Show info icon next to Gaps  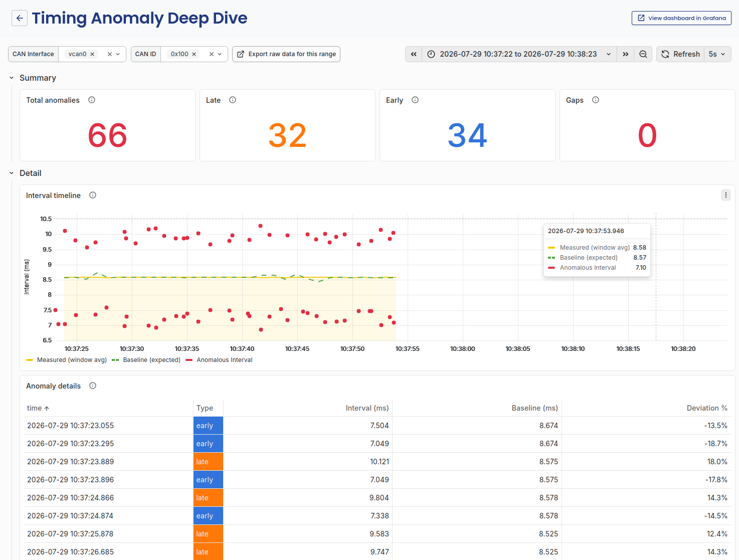coord(596,100)
